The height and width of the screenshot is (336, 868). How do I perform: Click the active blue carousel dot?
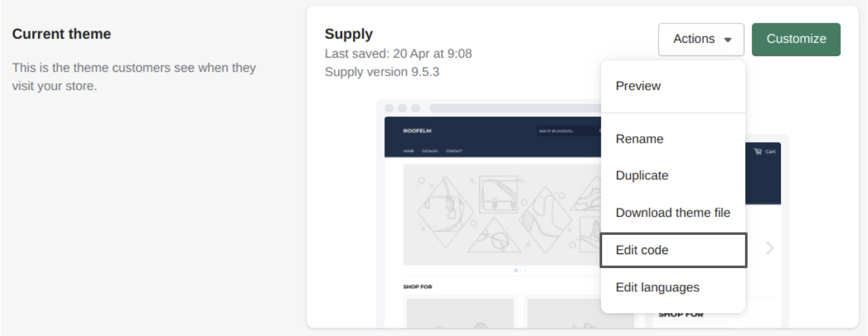pos(516,270)
